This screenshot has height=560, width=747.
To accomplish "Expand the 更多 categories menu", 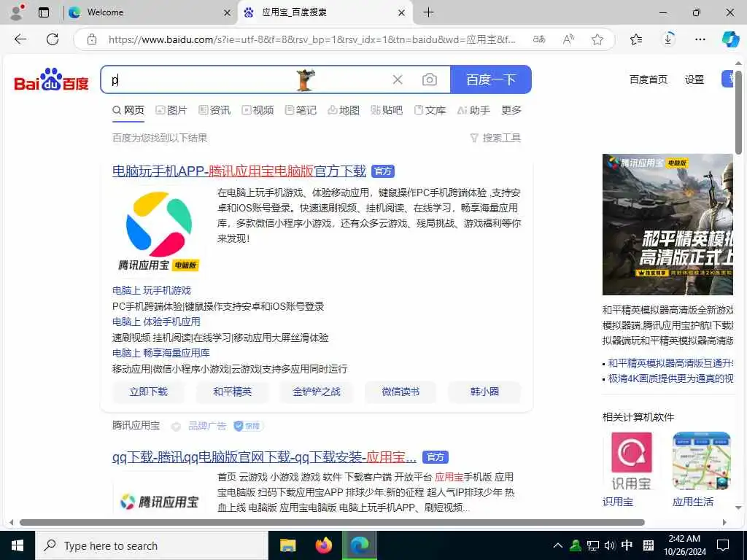I will (x=511, y=111).
